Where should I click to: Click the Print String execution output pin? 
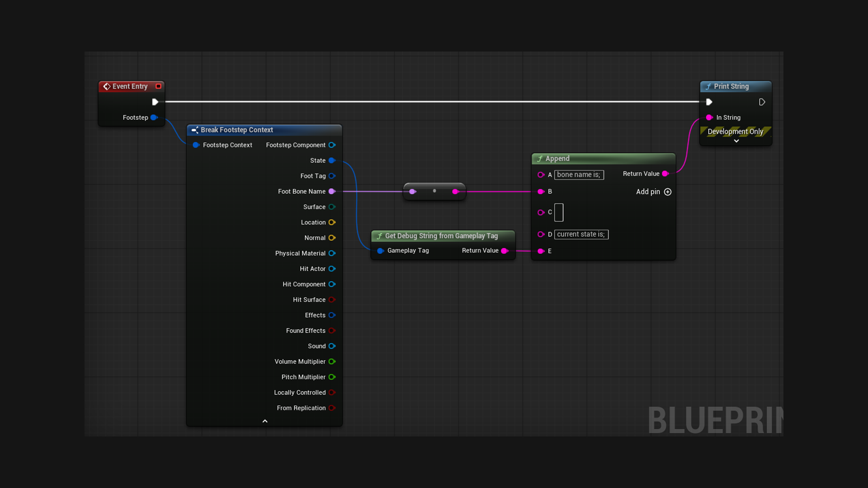pos(762,102)
